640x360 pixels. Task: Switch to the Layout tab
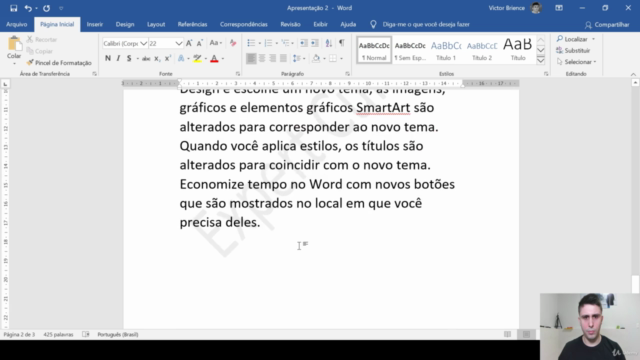(156, 24)
